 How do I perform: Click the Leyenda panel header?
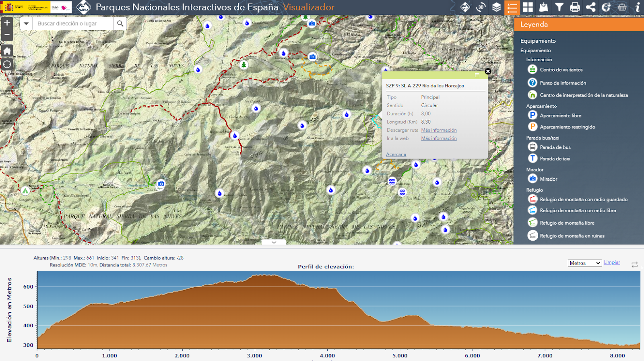coord(579,24)
